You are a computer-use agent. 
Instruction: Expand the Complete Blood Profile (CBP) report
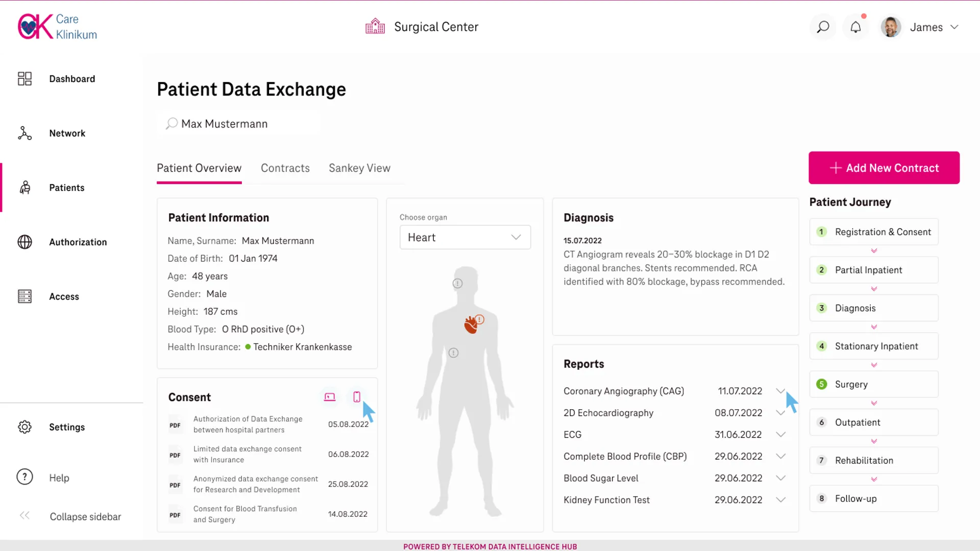click(780, 457)
